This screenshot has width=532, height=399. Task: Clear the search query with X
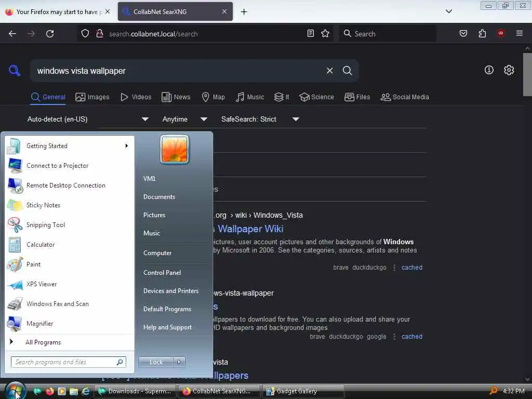tap(329, 71)
